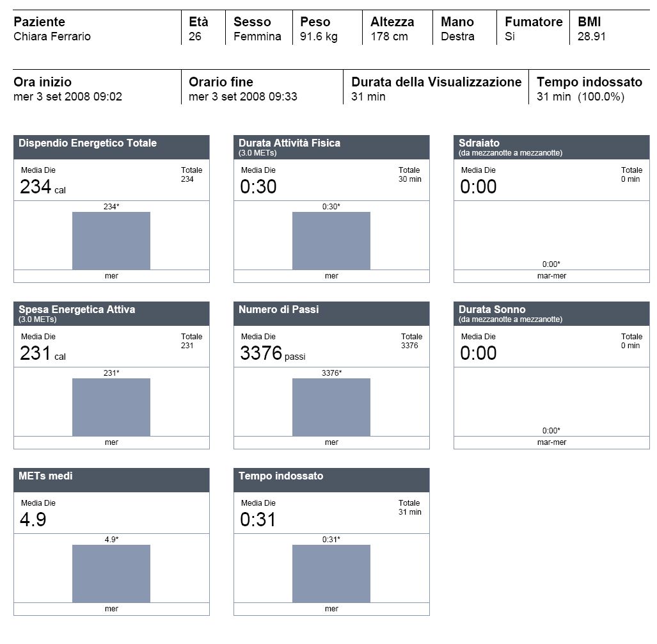Screen dimensions: 657x644
Task: Click the 234 cal bar in total energy chart
Action: point(111,241)
